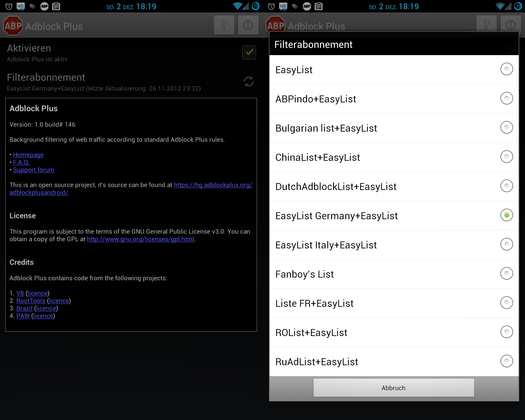
Task: Tap battery indicator in left status bar
Action: [256, 6]
